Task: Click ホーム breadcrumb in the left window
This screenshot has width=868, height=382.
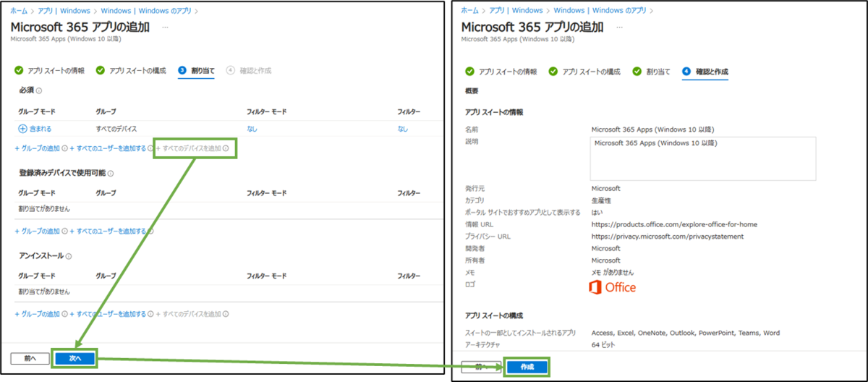Action: tap(18, 11)
